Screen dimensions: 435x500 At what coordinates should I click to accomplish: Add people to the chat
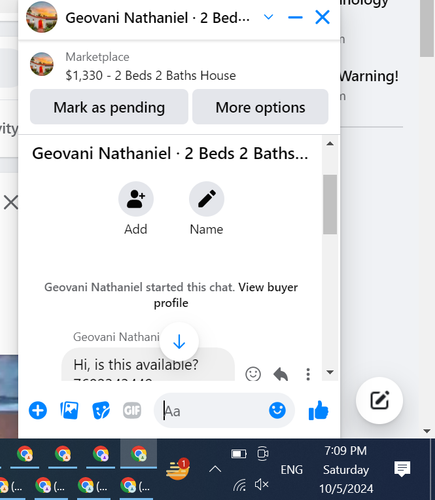(x=136, y=199)
